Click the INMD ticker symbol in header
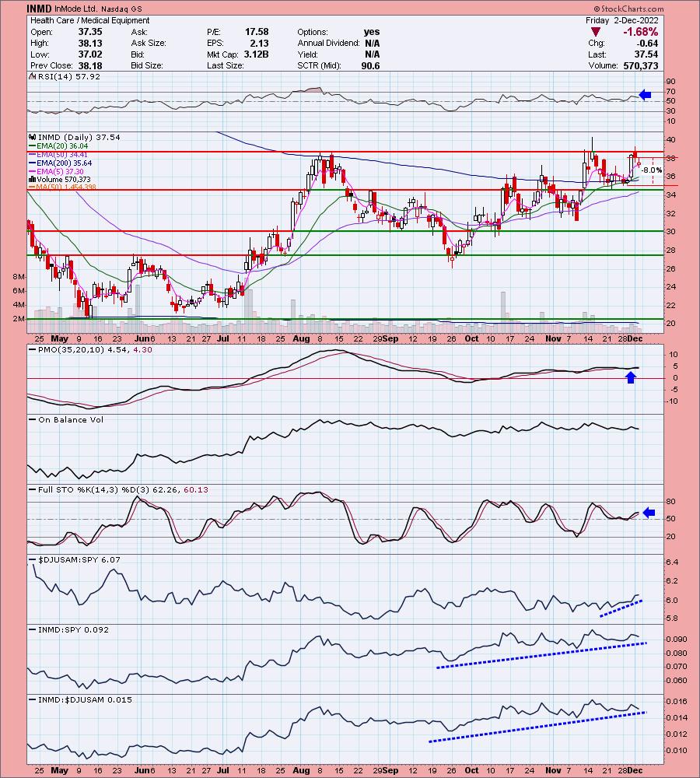The width and height of the screenshot is (700, 778). coord(40,9)
